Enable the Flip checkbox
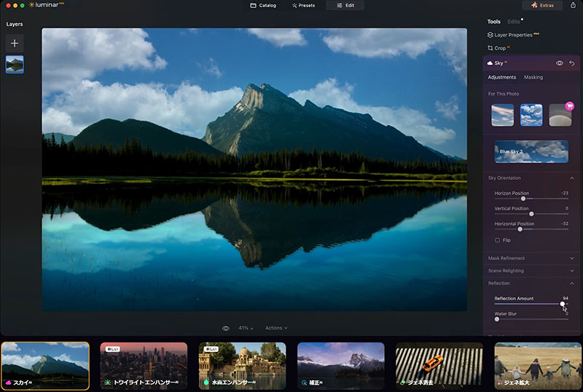583x392 pixels. point(497,240)
